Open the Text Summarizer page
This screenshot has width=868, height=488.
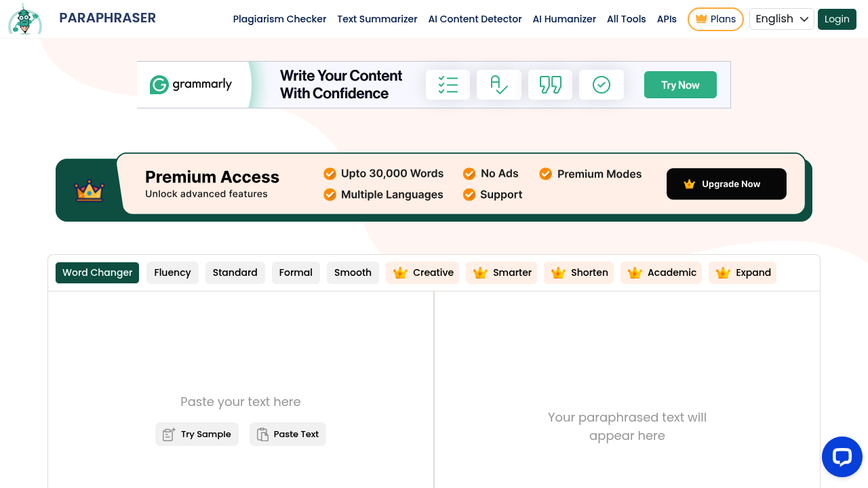tap(377, 19)
